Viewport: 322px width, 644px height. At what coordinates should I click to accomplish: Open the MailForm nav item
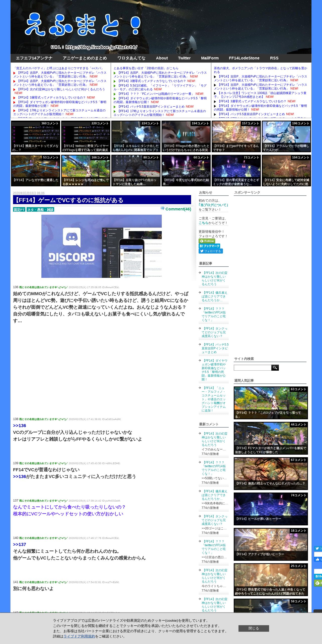pos(210,58)
